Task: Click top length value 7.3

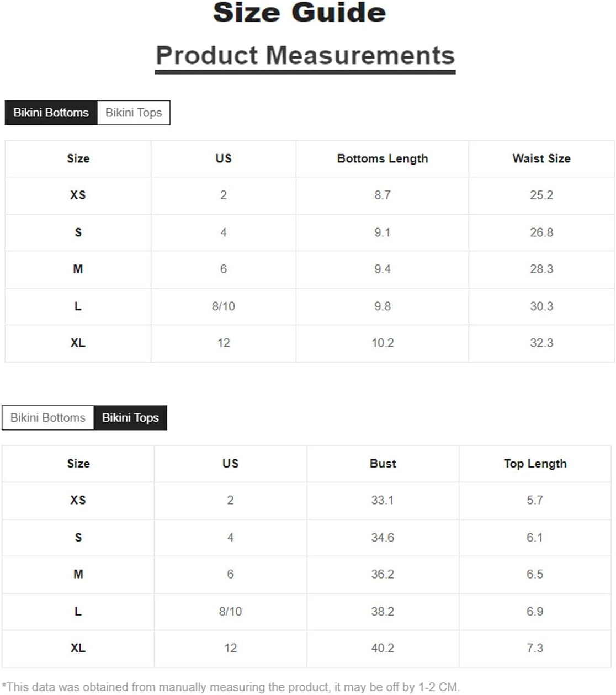Action: pyautogui.click(x=535, y=649)
